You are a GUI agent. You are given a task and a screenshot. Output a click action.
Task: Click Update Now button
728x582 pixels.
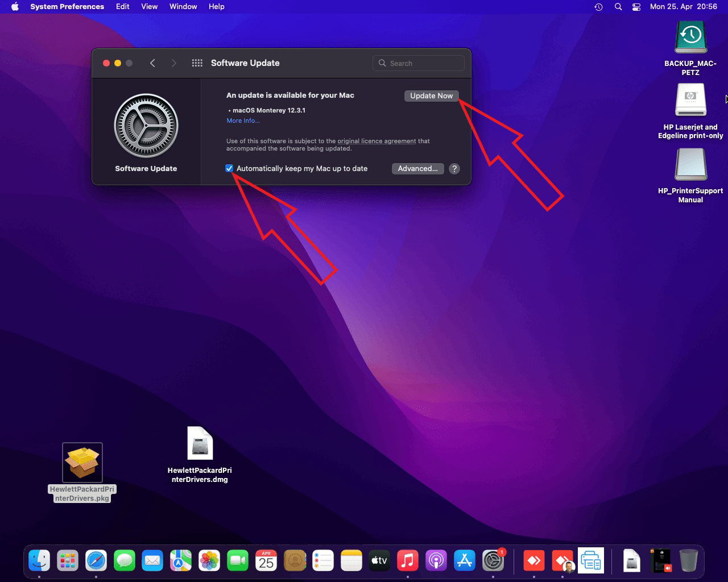(432, 95)
